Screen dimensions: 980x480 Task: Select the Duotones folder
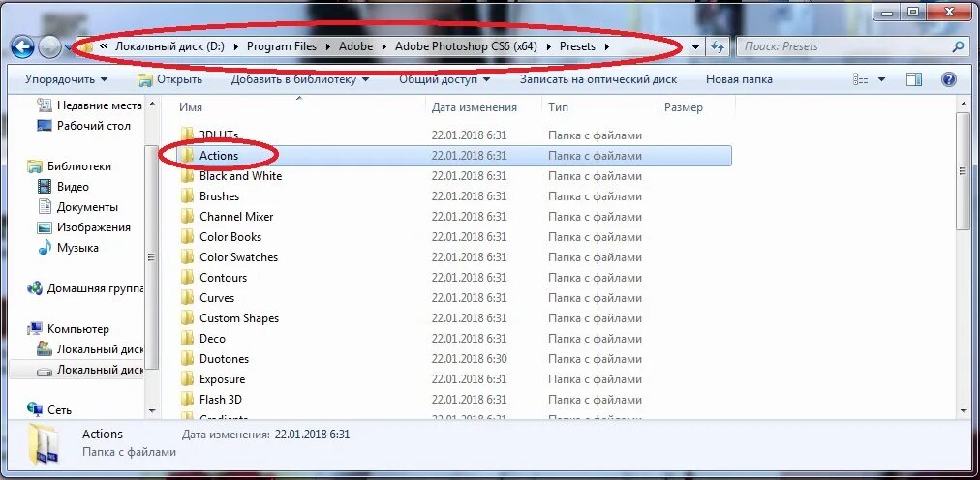pyautogui.click(x=224, y=359)
